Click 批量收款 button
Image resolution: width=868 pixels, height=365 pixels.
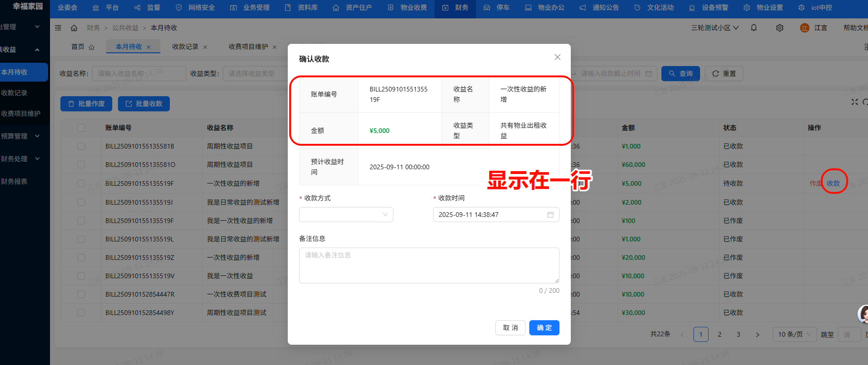pyautogui.click(x=144, y=104)
